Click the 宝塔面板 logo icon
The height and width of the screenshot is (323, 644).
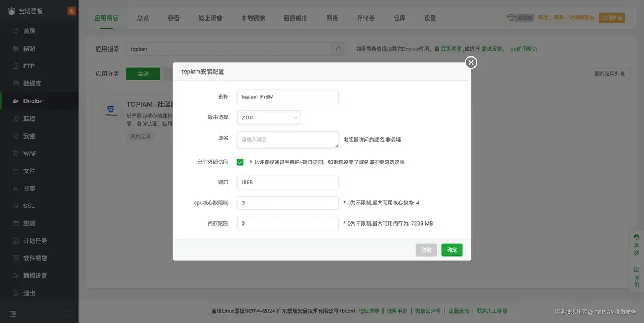pyautogui.click(x=12, y=11)
